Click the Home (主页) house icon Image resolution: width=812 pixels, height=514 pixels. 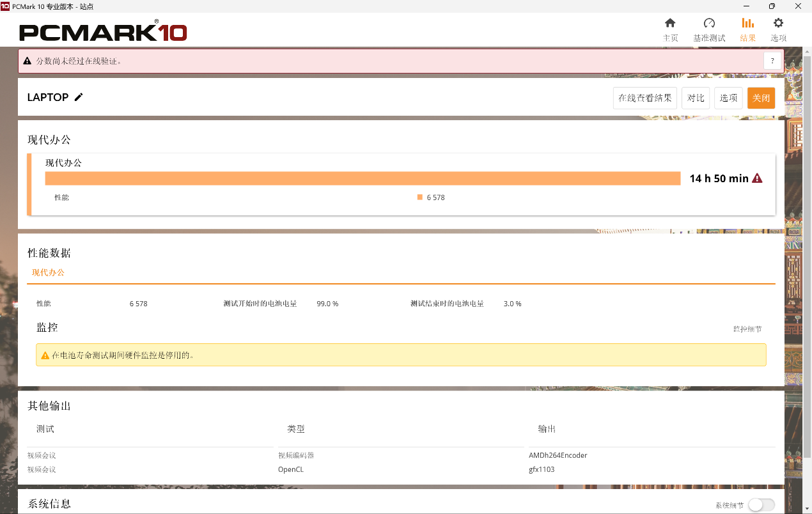click(x=670, y=24)
